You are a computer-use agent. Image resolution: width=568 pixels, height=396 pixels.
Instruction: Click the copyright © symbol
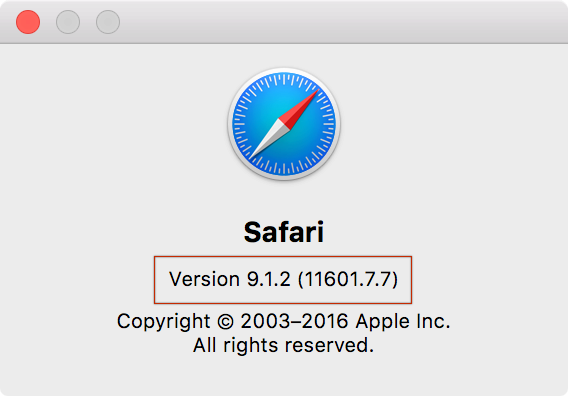tap(225, 321)
